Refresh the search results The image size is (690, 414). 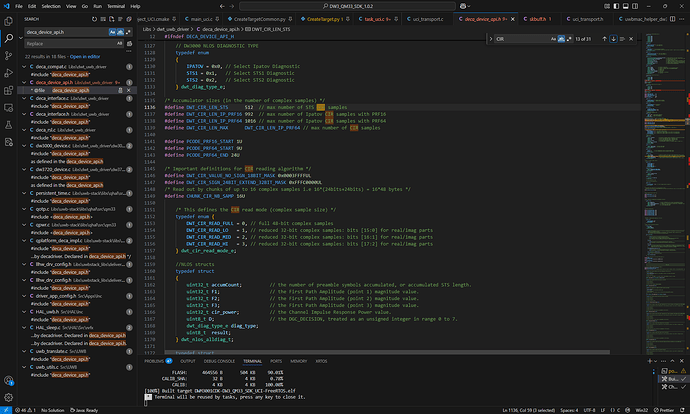coord(94,19)
